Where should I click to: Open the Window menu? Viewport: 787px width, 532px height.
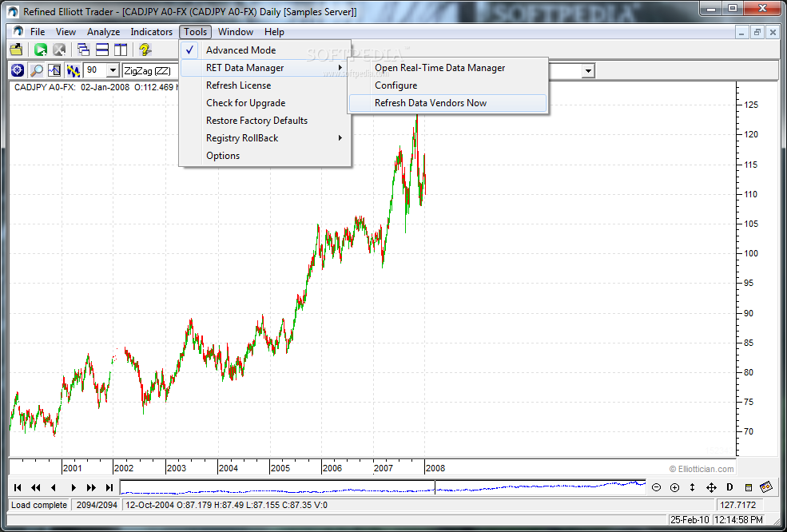coord(236,32)
